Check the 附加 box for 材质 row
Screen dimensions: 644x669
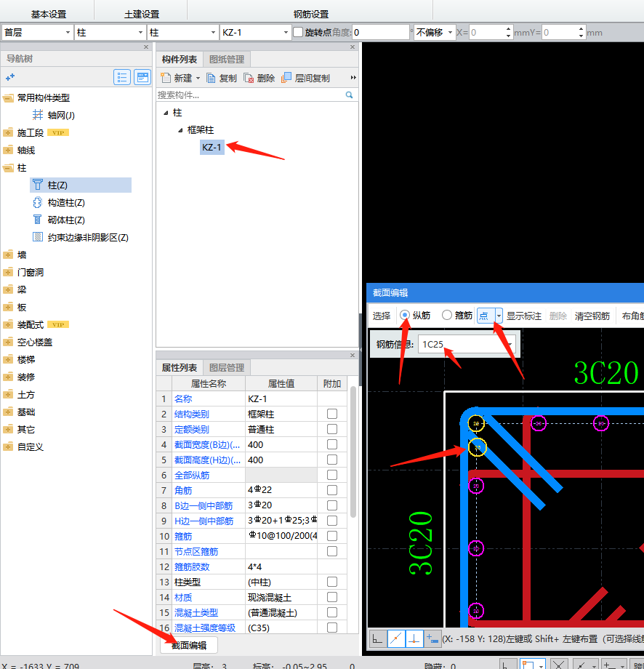tap(331, 597)
